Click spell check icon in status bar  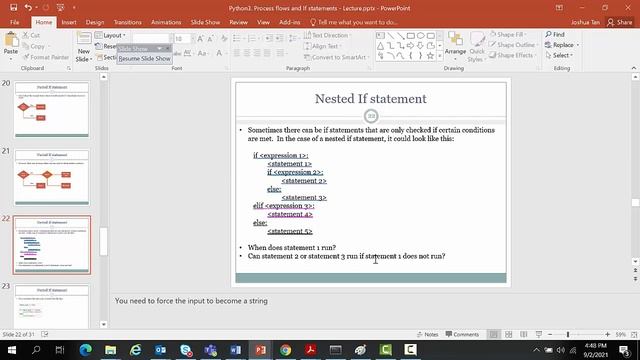pyautogui.click(x=44, y=334)
